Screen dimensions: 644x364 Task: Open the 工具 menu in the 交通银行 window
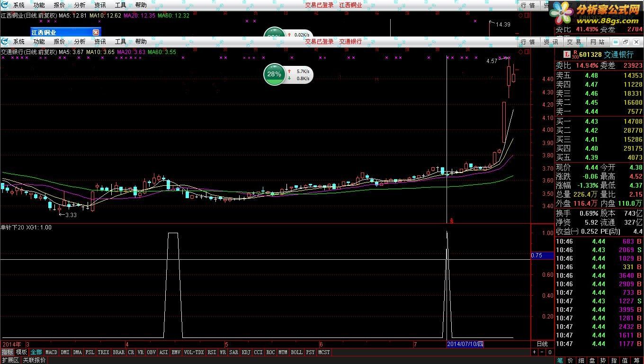[121, 42]
